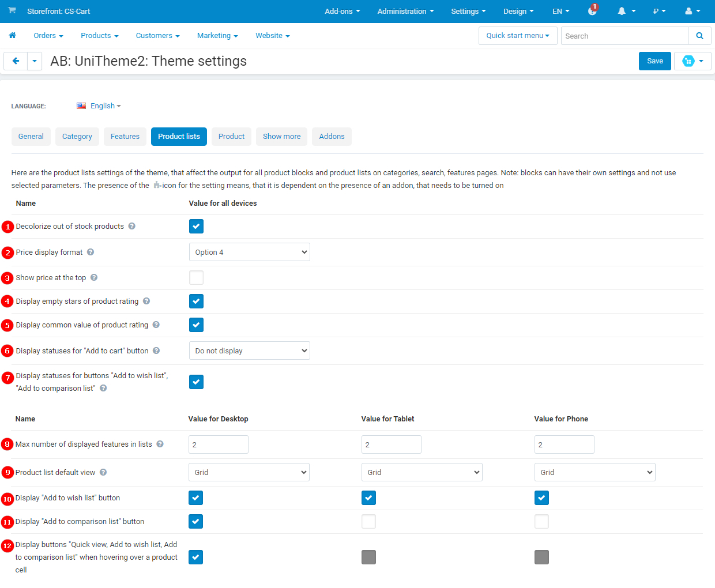Click help icon beside Show price at the top

click(94, 278)
